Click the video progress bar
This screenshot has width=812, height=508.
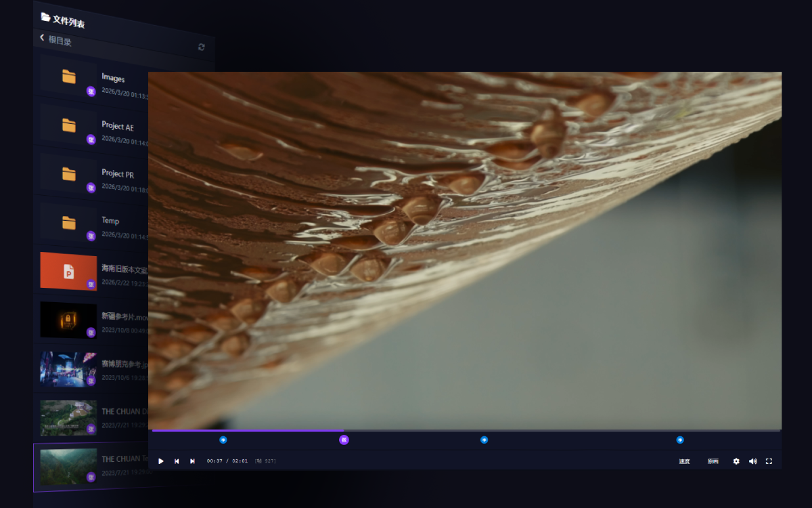(x=466, y=430)
